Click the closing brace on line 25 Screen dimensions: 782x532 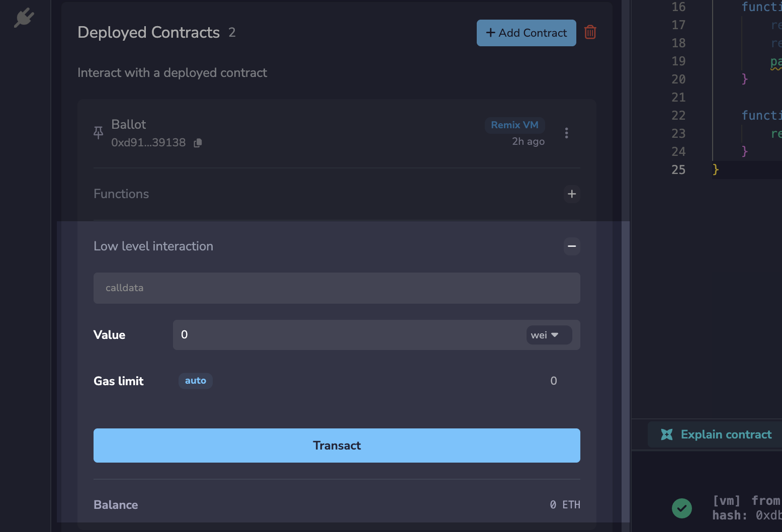716,170
